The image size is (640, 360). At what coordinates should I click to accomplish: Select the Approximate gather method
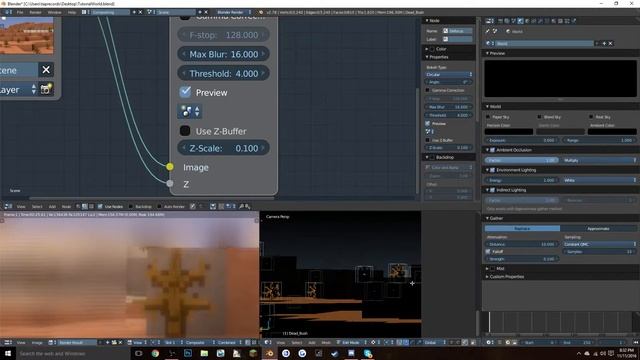(x=598, y=229)
